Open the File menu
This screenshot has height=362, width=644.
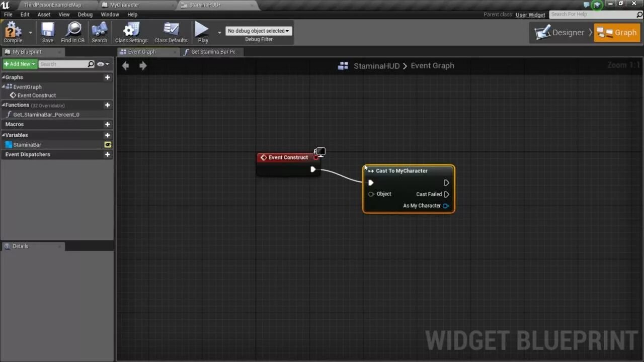click(x=8, y=15)
